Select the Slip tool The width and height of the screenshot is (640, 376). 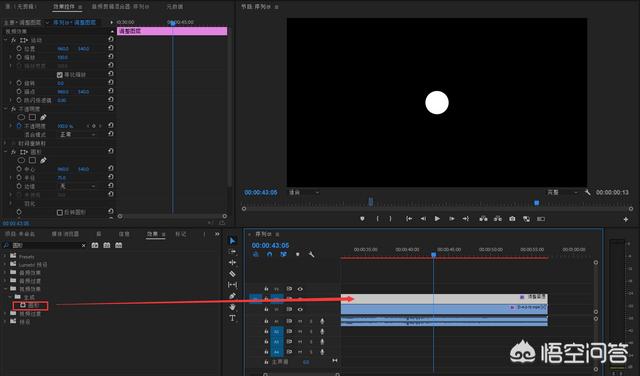tap(232, 285)
